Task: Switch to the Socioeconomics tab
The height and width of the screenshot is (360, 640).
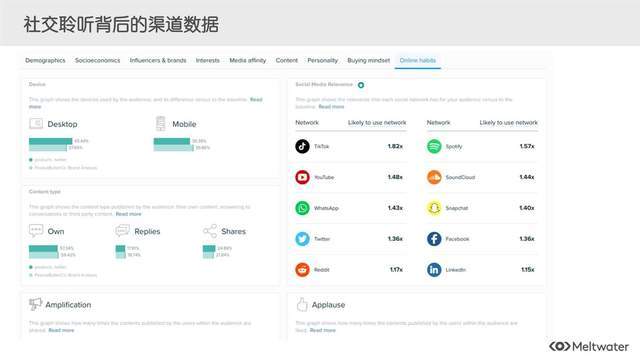Action: point(98,60)
